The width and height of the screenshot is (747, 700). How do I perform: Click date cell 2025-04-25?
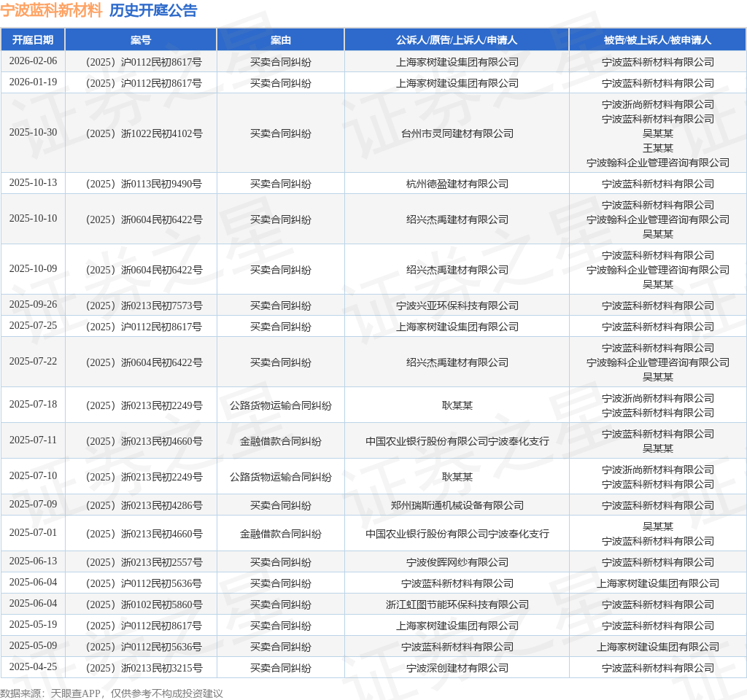pyautogui.click(x=33, y=666)
